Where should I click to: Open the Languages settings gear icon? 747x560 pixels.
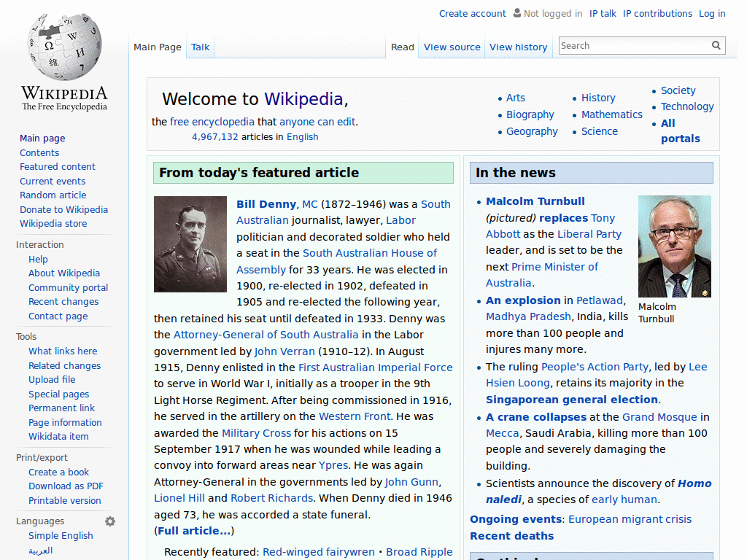tap(110, 521)
